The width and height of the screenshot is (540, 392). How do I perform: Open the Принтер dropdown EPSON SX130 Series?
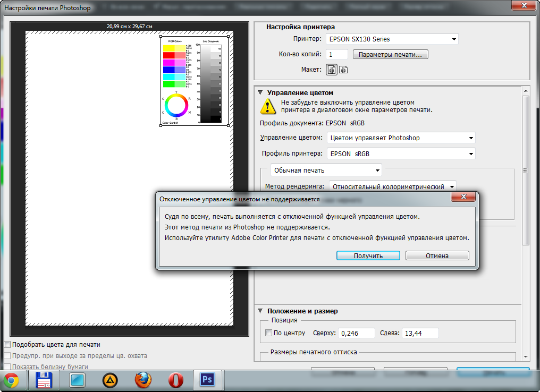click(x=392, y=39)
